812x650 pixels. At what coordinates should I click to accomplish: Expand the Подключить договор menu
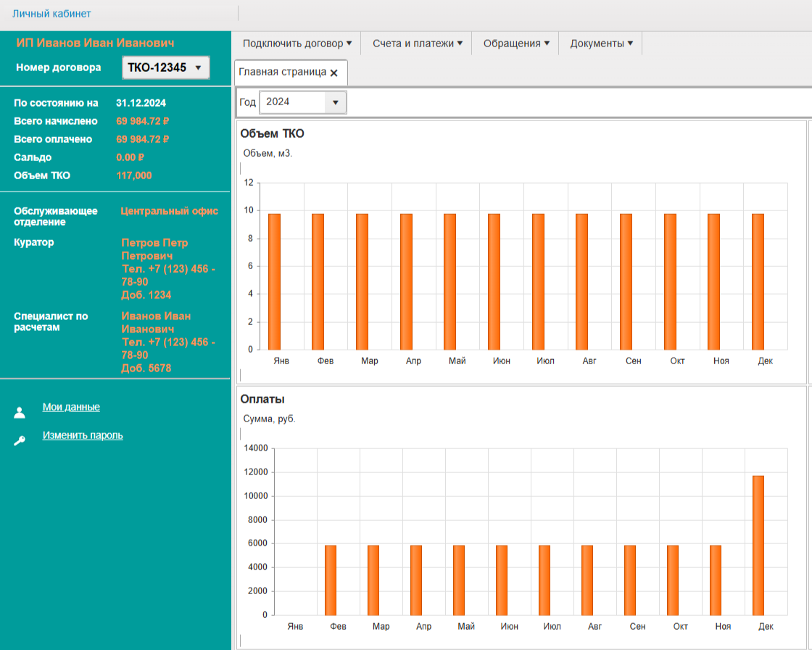tap(297, 44)
